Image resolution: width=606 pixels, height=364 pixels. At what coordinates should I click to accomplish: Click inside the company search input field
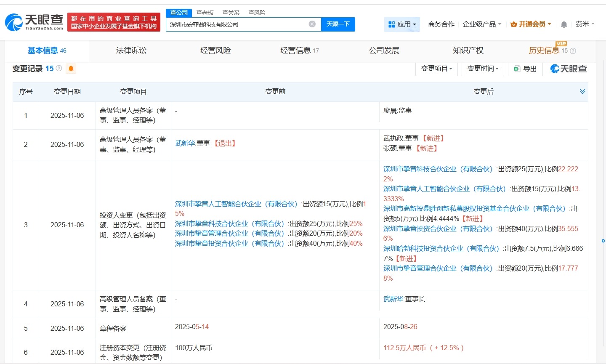click(236, 24)
